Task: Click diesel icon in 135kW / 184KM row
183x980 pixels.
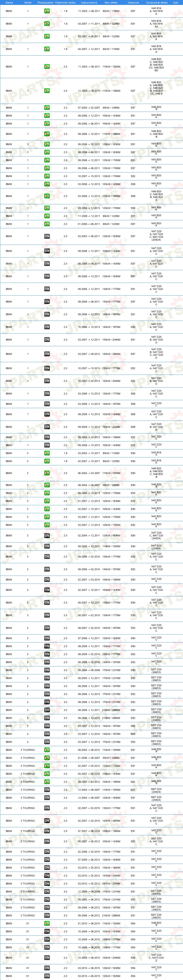Action: click(47, 868)
